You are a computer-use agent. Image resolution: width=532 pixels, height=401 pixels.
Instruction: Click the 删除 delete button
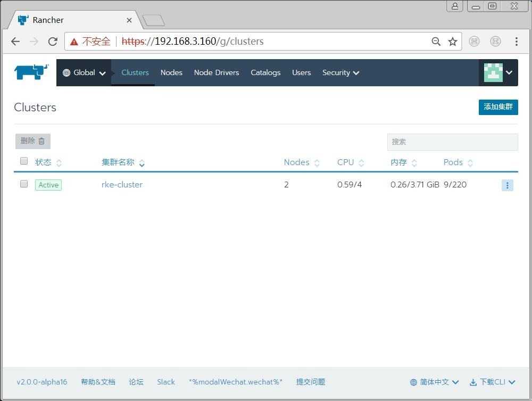click(33, 141)
